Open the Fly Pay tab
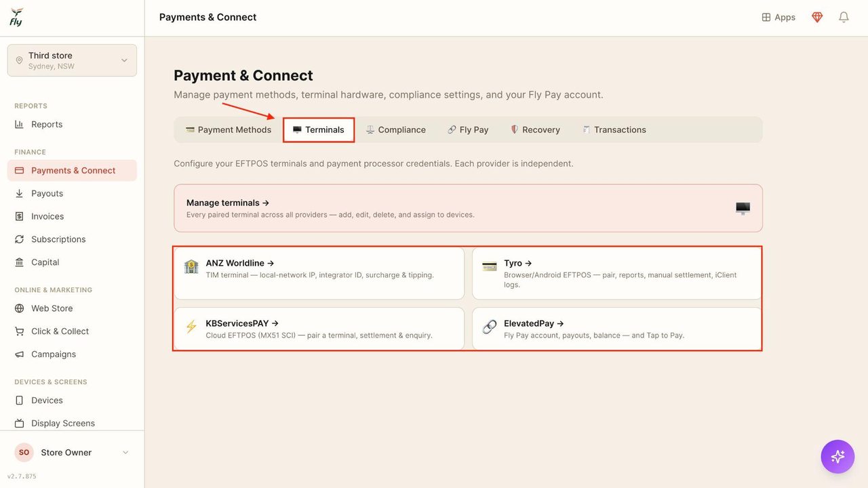 (468, 130)
